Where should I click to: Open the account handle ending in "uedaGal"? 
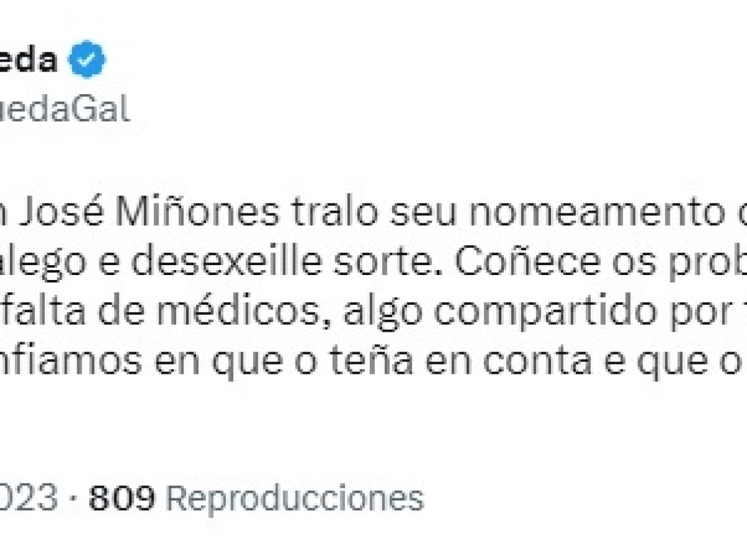pyautogui.click(x=64, y=111)
